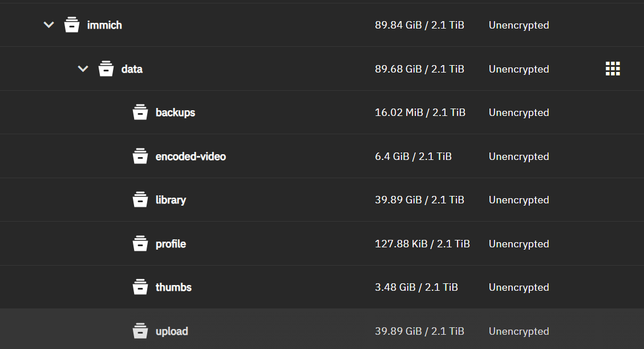Collapse the data dataset children
The height and width of the screenshot is (349, 644).
[82, 69]
